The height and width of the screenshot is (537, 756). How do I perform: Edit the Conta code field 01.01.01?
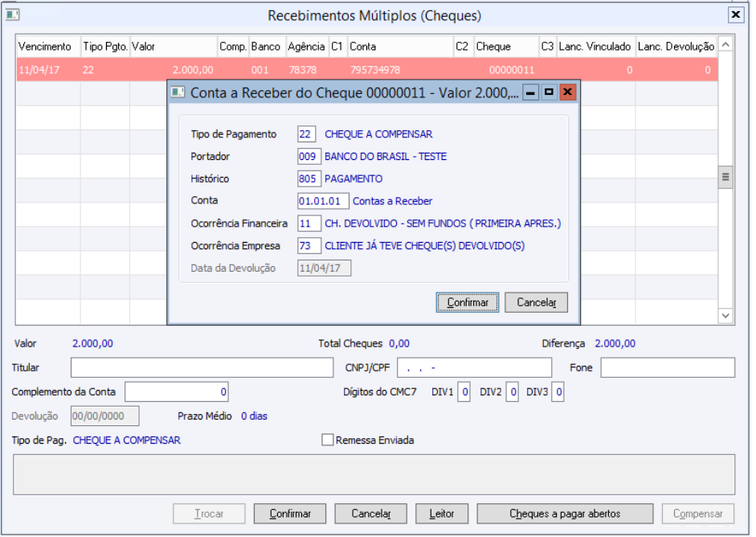click(322, 201)
